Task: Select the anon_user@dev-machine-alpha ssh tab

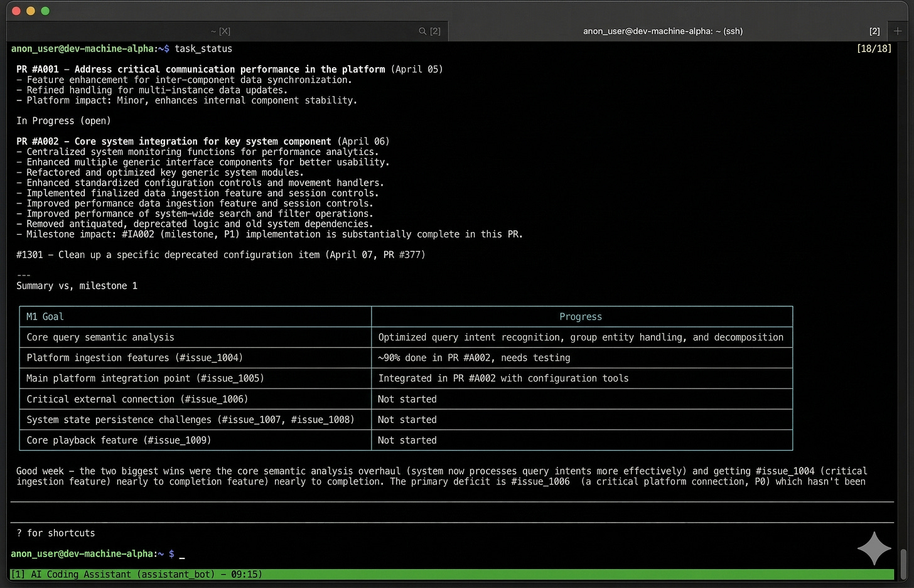Action: coord(663,31)
